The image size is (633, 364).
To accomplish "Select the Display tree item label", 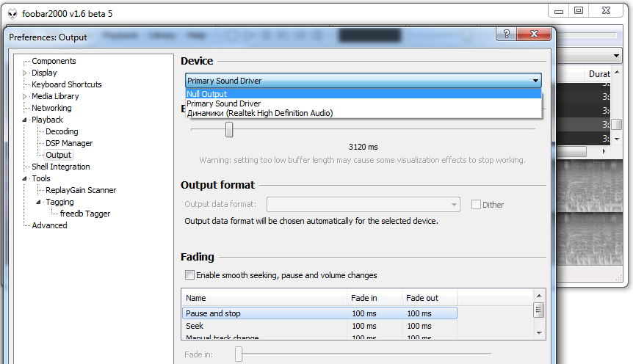I will pyautogui.click(x=44, y=73).
